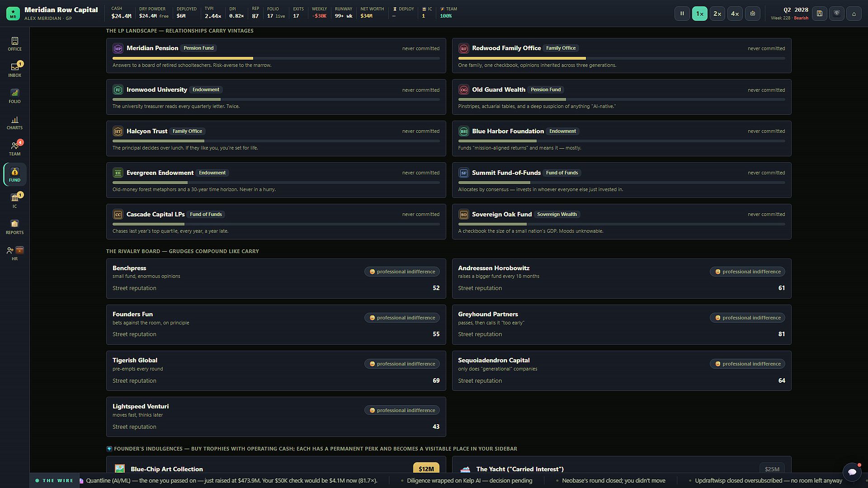Select the Fund sidebar section
Image resolution: width=868 pixels, height=488 pixels.
(x=14, y=175)
